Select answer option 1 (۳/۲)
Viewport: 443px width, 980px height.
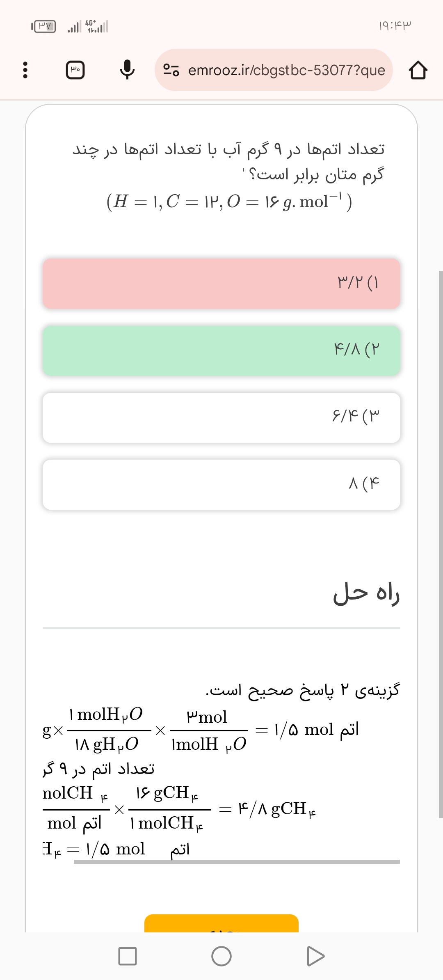[x=221, y=284]
